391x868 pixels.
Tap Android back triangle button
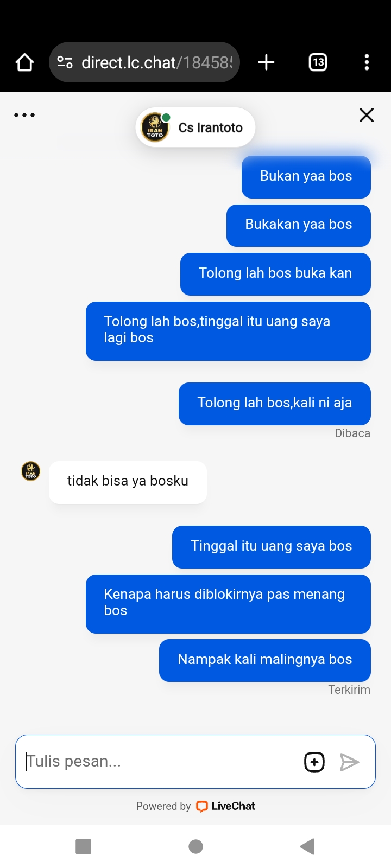click(x=307, y=846)
